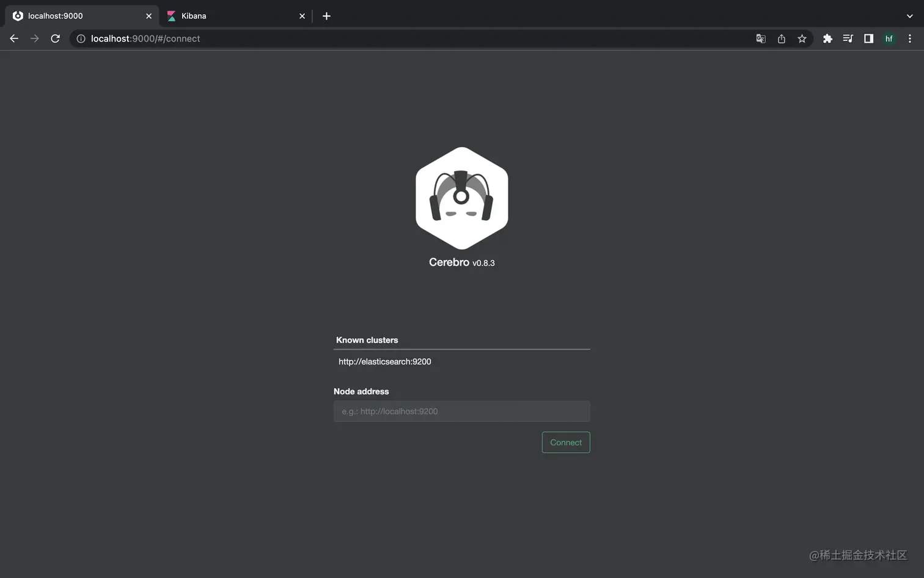Click the Known clusters heading
Screen dimensions: 924x578
367,340
